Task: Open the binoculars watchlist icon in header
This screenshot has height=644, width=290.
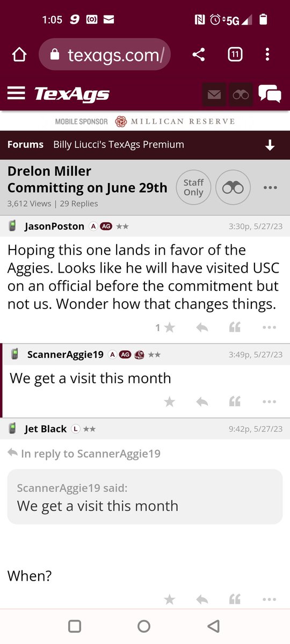Action: tap(241, 94)
